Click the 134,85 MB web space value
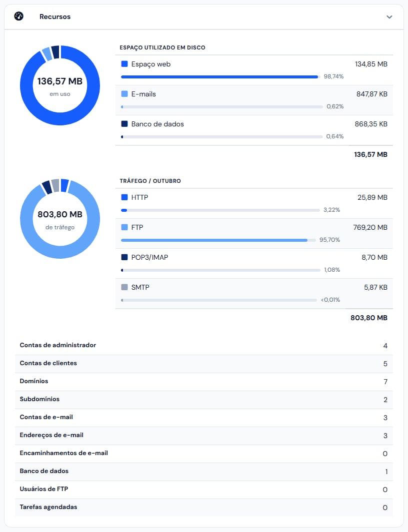The width and height of the screenshot is (408, 532). click(371, 64)
